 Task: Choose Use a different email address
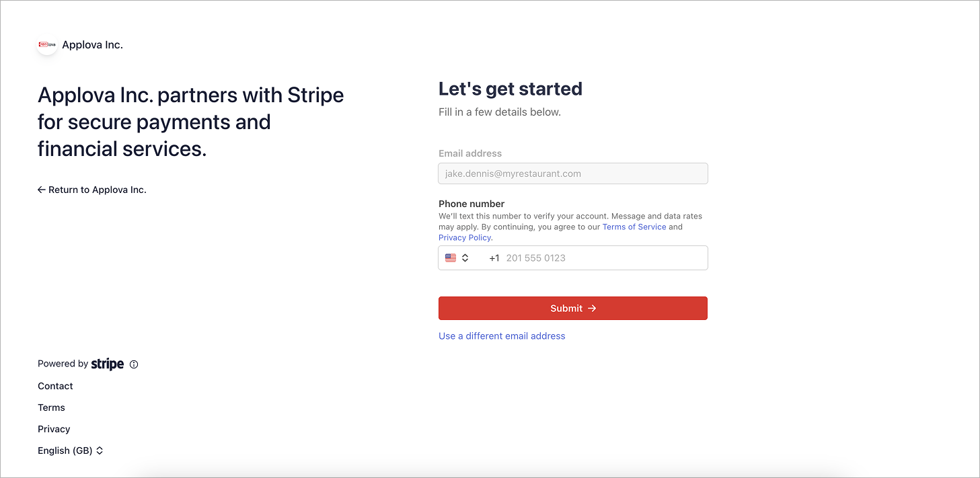(x=502, y=336)
